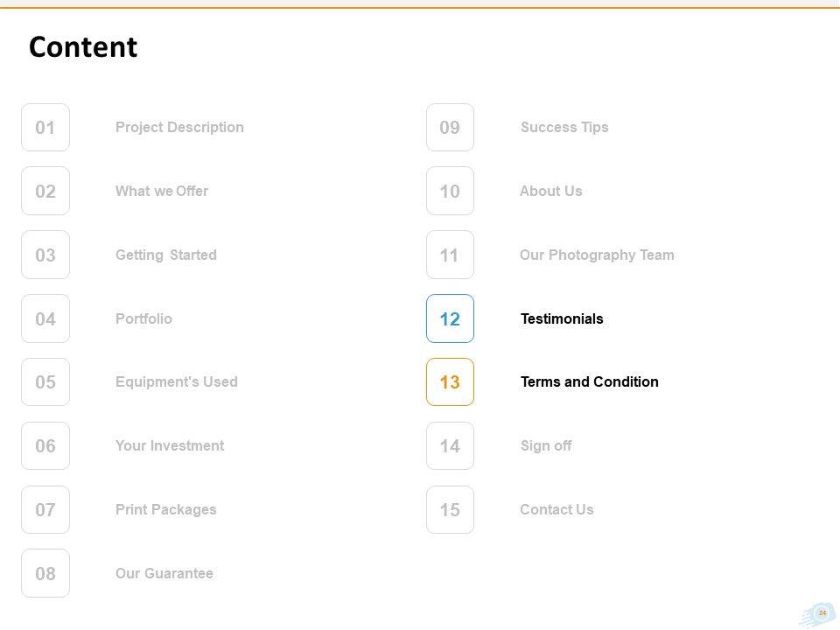
Task: Jump to Your Investment
Action: [x=170, y=445]
